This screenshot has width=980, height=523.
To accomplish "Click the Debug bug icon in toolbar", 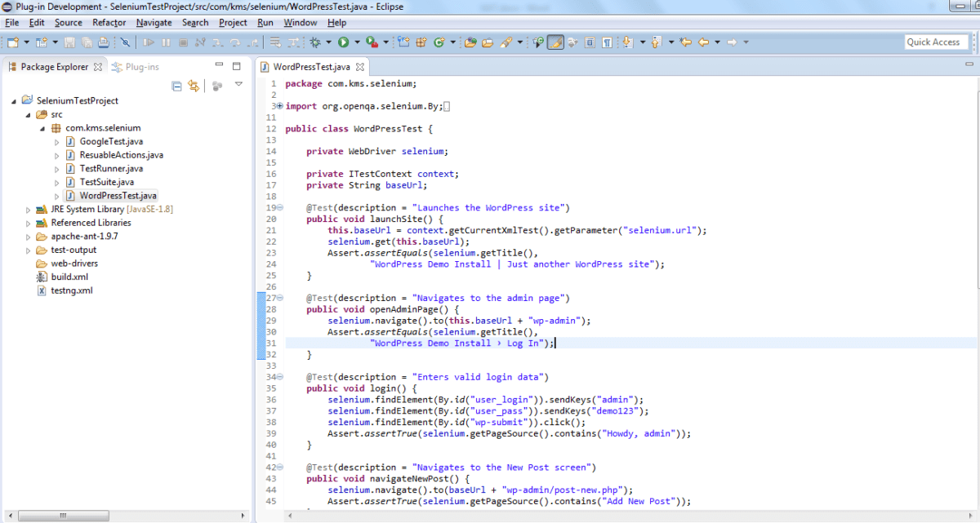I will (317, 42).
